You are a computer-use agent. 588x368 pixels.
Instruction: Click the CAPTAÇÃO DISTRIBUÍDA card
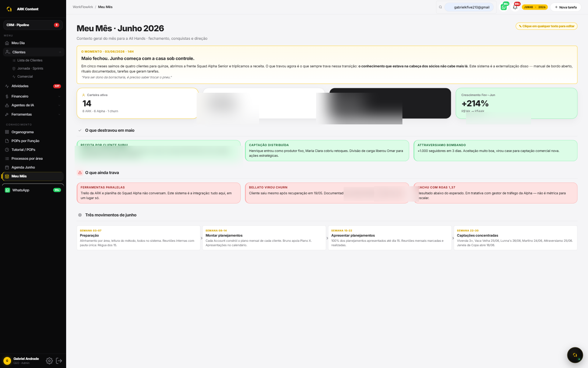pyautogui.click(x=327, y=151)
